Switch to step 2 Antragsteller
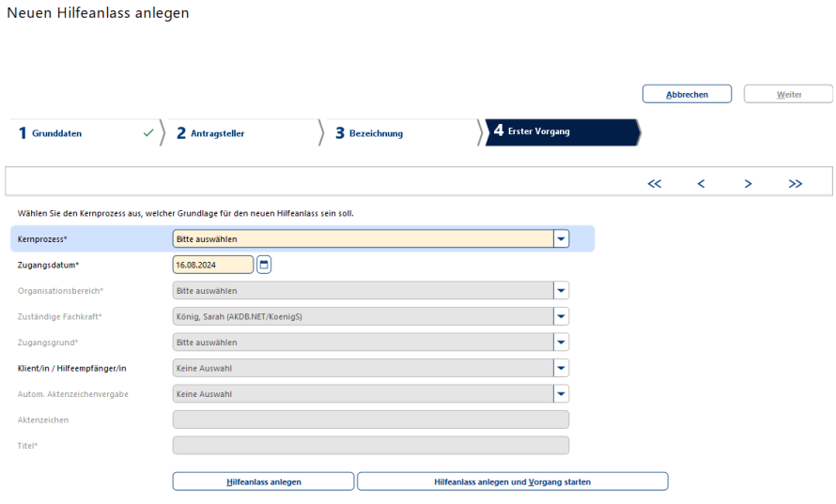Screen dimensions: 836x504 tap(242, 133)
